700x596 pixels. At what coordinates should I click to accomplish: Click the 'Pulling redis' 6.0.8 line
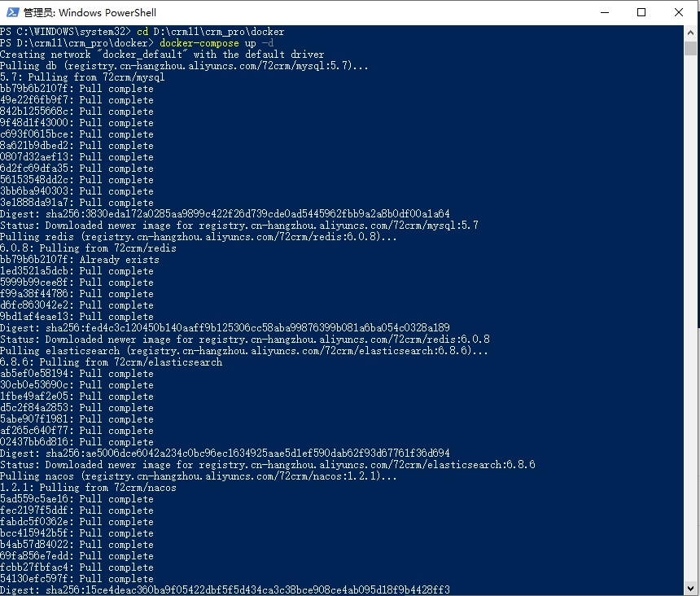click(x=199, y=237)
